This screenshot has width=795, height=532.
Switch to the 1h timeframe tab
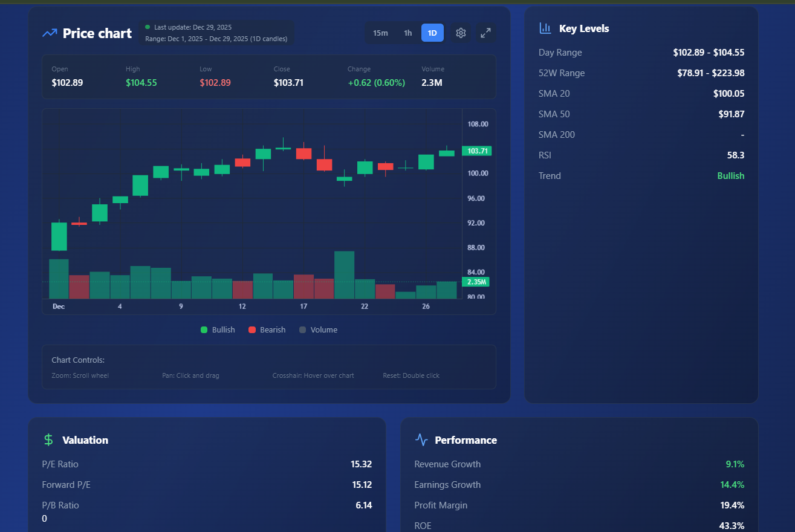tap(407, 33)
